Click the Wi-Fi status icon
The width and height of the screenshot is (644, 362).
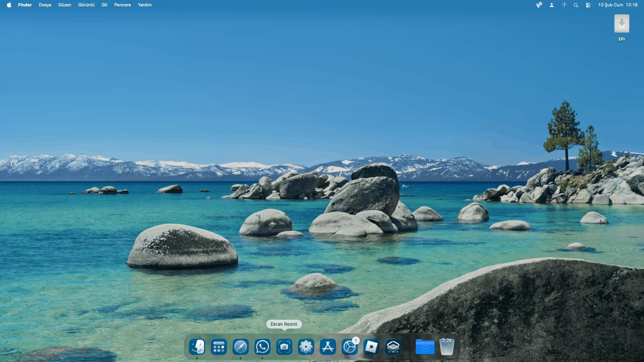(564, 5)
